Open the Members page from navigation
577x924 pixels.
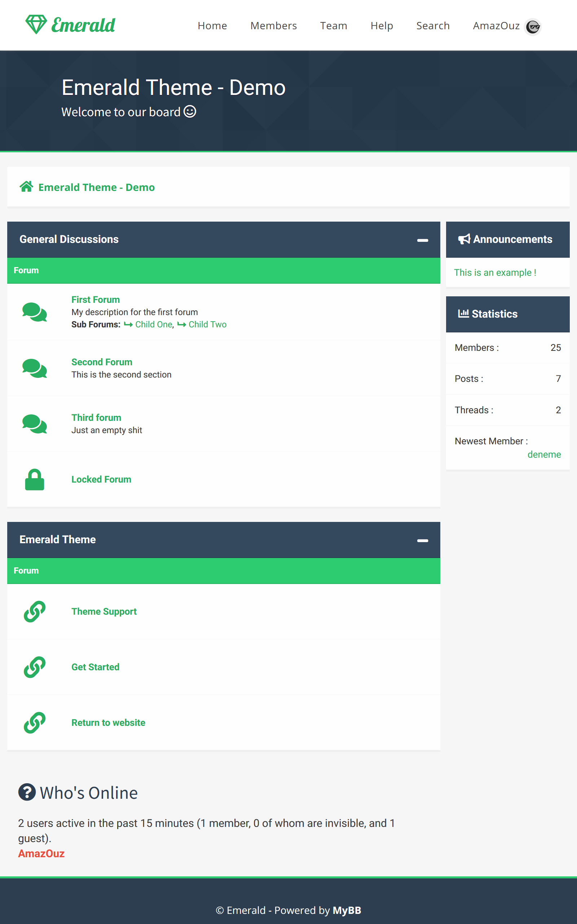[273, 26]
